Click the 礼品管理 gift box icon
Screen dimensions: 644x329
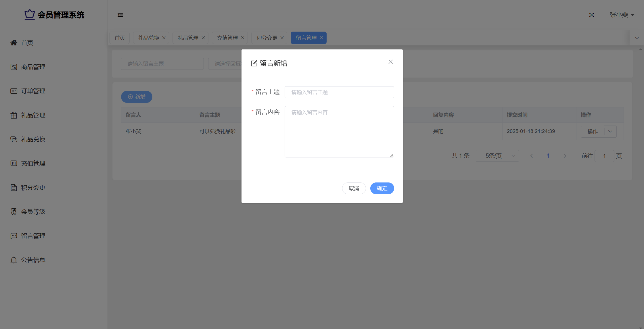click(x=14, y=115)
